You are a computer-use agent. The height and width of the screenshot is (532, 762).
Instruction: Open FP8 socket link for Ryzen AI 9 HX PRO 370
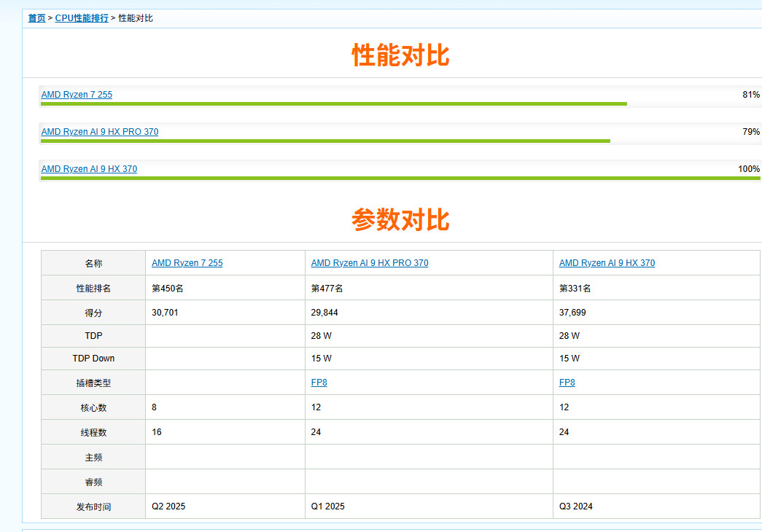point(319,383)
